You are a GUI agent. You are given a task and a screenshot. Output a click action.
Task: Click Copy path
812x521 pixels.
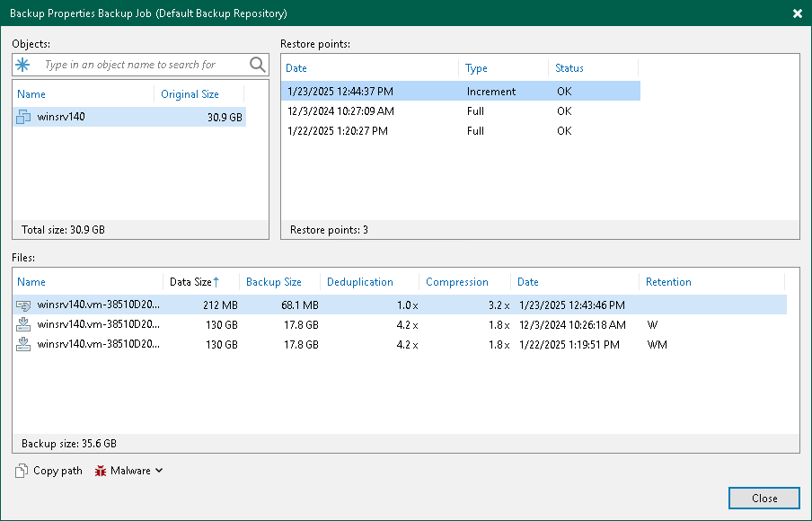tap(56, 470)
